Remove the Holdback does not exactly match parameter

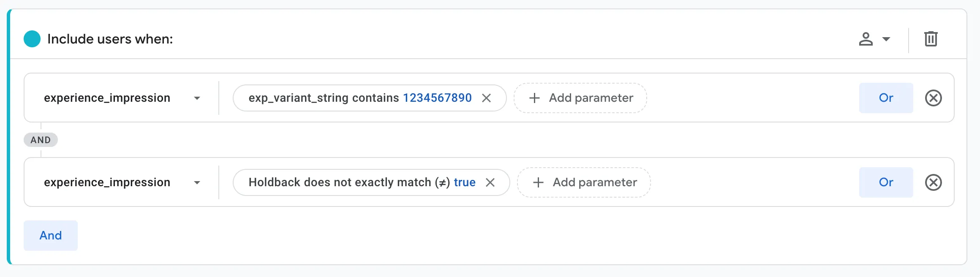click(490, 182)
